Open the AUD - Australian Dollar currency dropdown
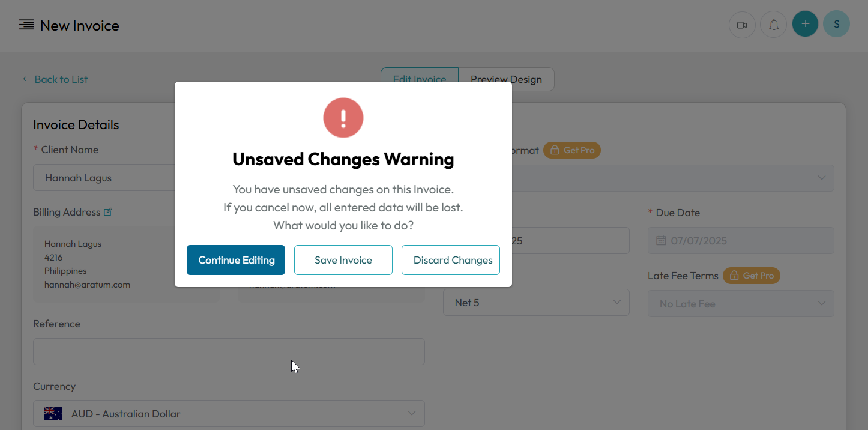The height and width of the screenshot is (430, 868). point(229,414)
